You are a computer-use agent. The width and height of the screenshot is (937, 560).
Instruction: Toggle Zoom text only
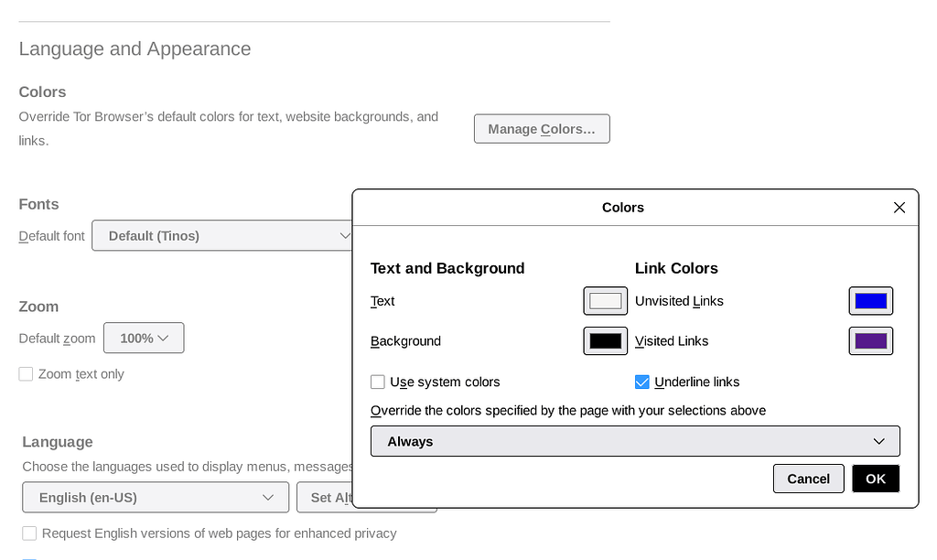point(26,373)
